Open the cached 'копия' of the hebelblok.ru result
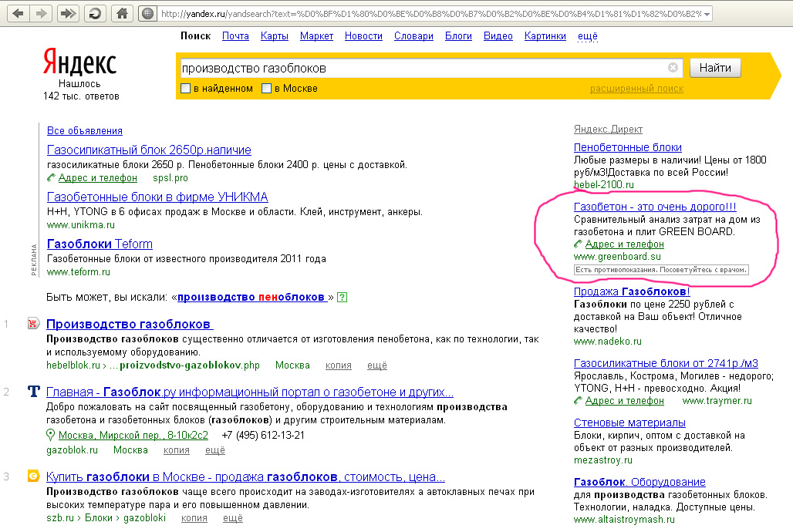 click(x=339, y=365)
